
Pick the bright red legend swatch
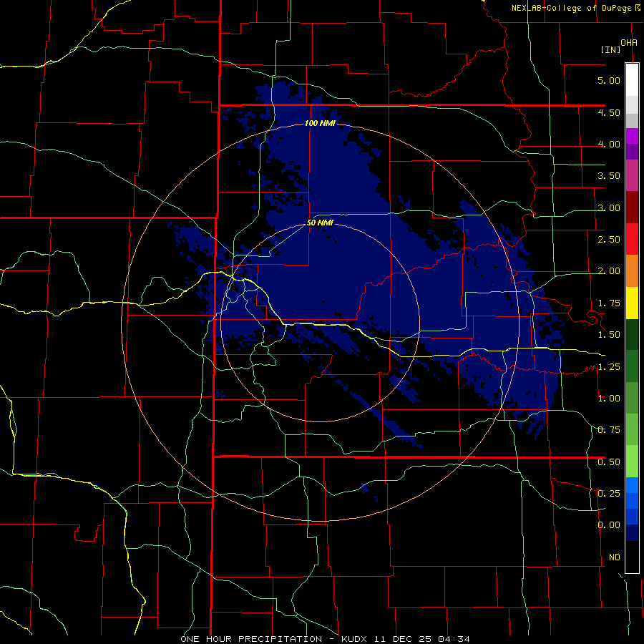632,239
